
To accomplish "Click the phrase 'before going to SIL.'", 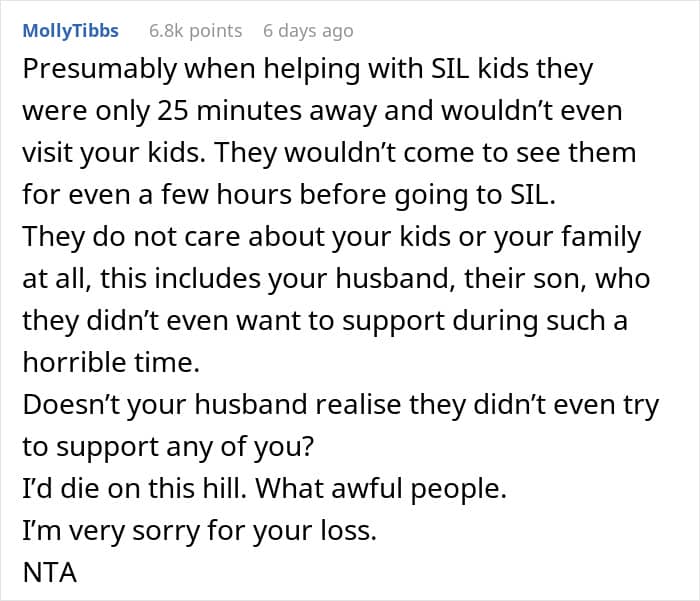I will coord(428,195).
